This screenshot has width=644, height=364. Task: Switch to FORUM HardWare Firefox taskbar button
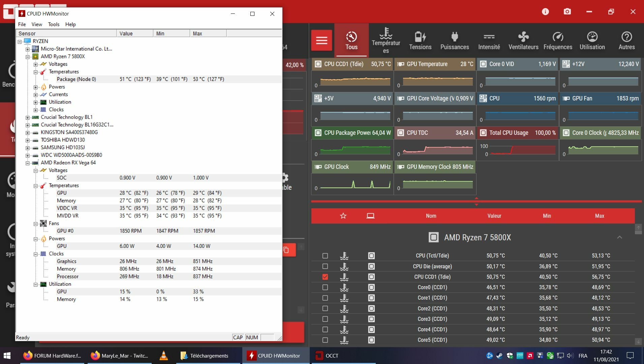[53, 356]
